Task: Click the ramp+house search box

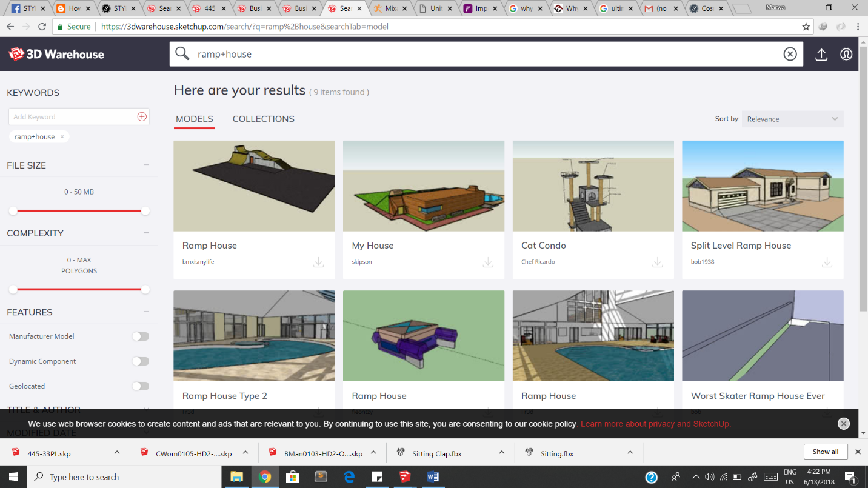Action: (x=485, y=54)
